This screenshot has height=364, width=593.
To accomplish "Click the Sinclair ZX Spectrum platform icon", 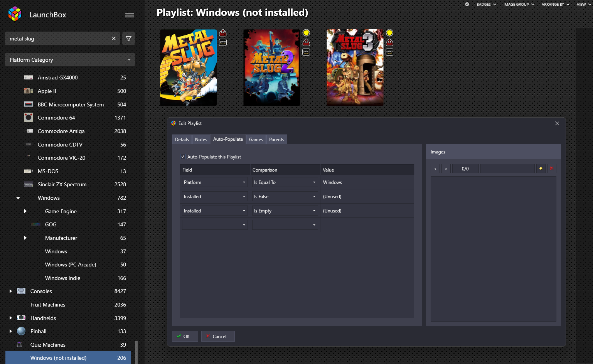I will click(29, 184).
